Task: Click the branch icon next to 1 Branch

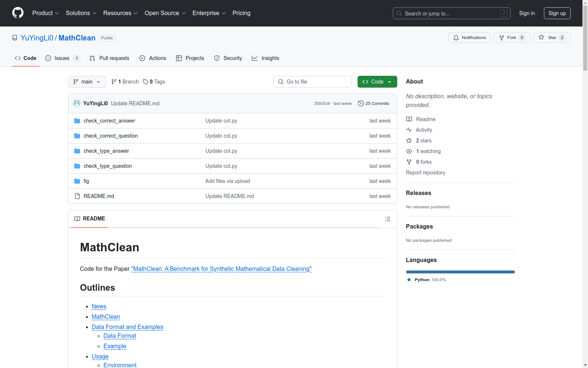Action: click(114, 82)
